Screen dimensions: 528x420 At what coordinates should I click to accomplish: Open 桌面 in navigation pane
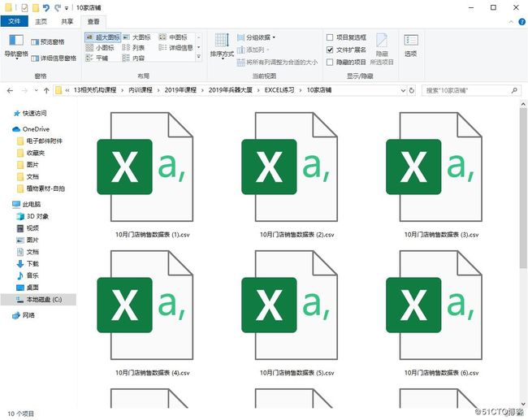pyautogui.click(x=28, y=288)
